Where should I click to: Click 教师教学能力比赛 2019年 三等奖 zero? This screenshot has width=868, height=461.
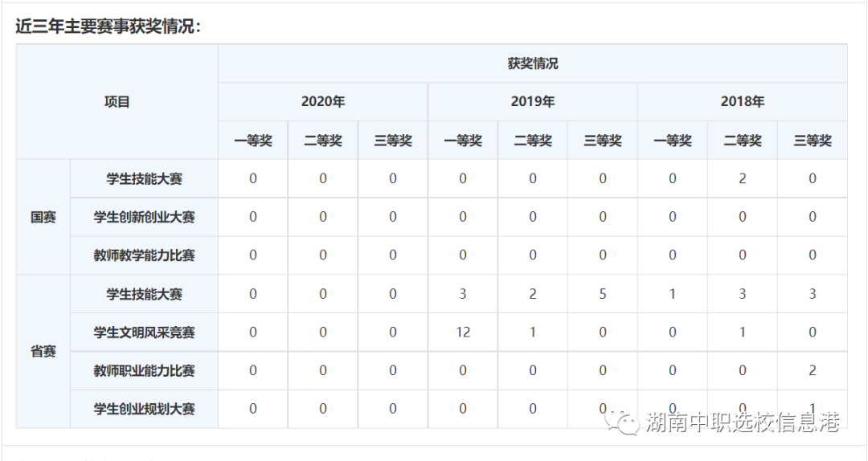(x=602, y=255)
